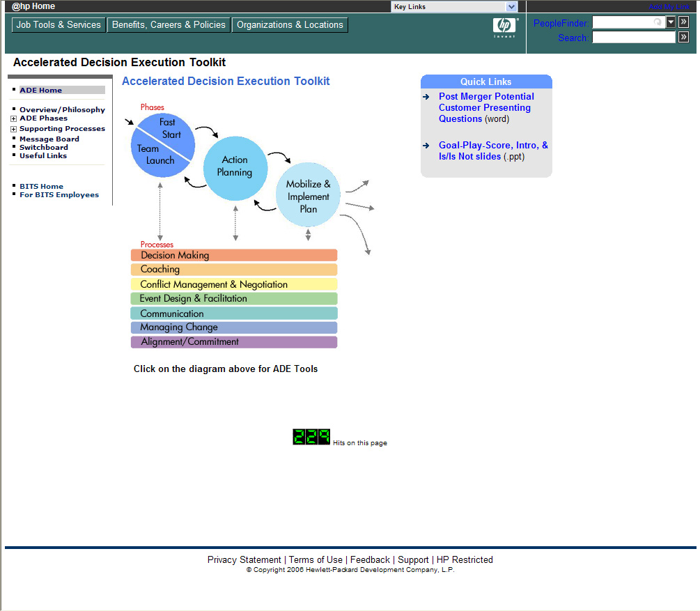Viewport: 700px width, 611px height.
Task: Open the PeopleFinder dropdown arrow
Action: [671, 22]
